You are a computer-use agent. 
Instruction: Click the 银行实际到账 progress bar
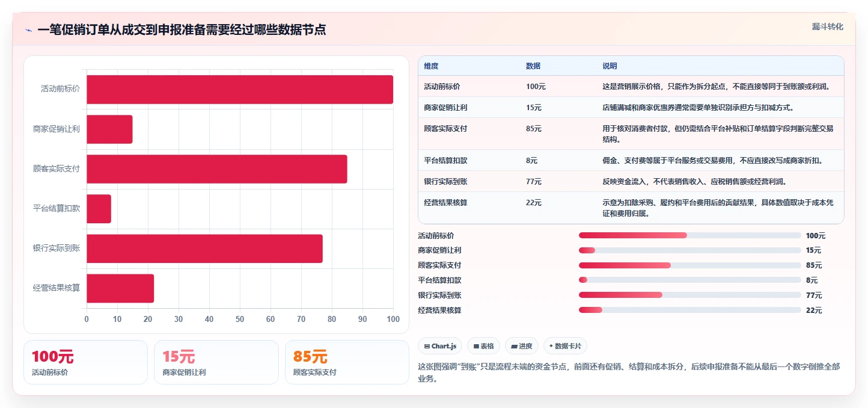coord(690,295)
